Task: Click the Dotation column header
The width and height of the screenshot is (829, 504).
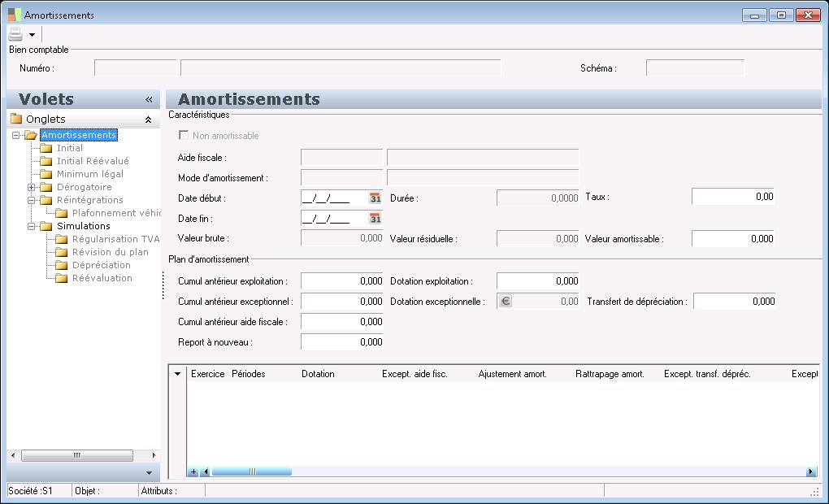Action: point(318,374)
